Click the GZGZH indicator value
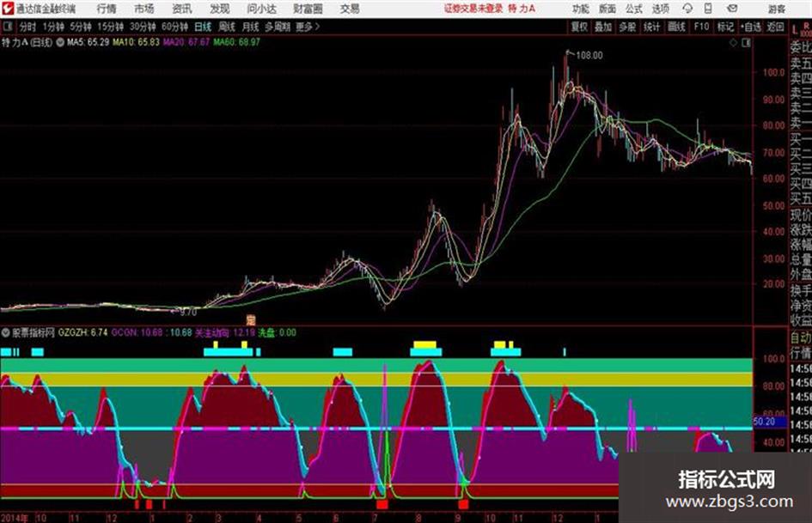The width and height of the screenshot is (812, 523). (x=82, y=332)
